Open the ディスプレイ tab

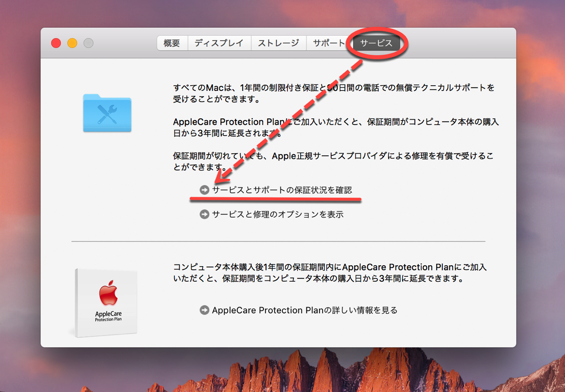219,43
